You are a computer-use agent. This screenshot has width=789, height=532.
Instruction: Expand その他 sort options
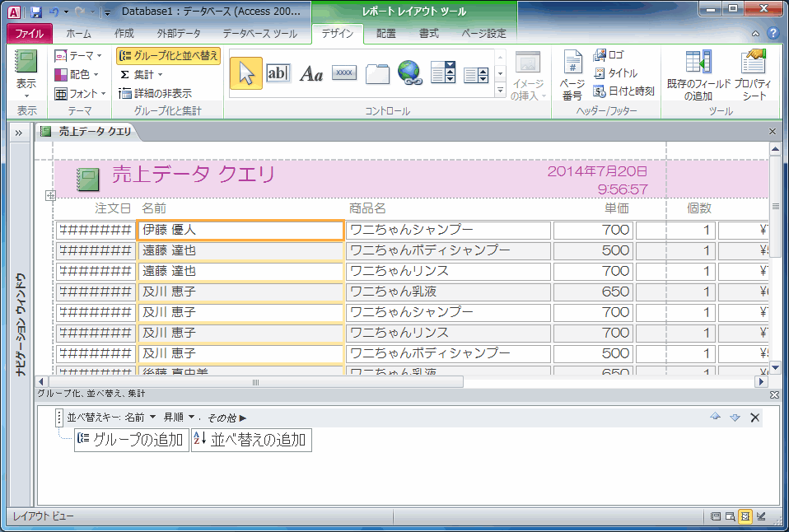[x=226, y=418]
